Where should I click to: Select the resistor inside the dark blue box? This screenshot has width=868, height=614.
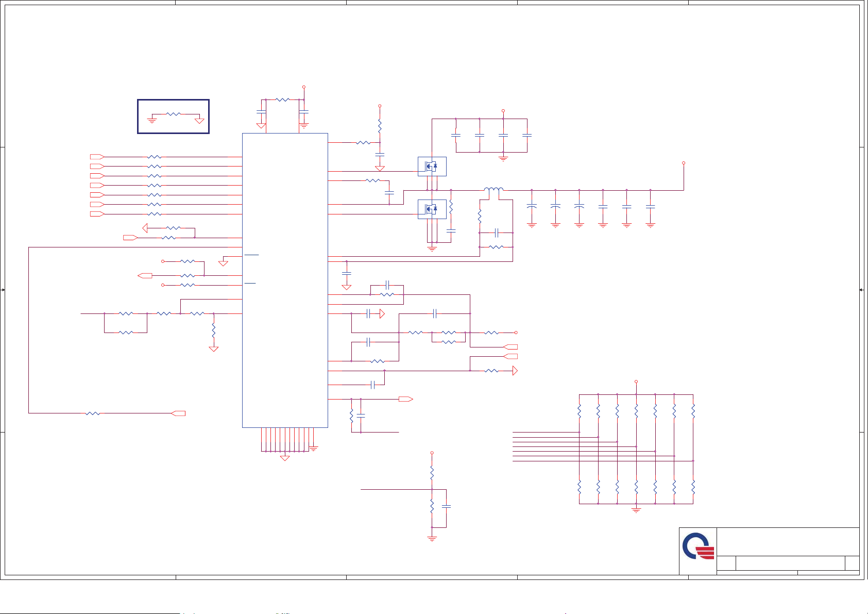click(174, 114)
